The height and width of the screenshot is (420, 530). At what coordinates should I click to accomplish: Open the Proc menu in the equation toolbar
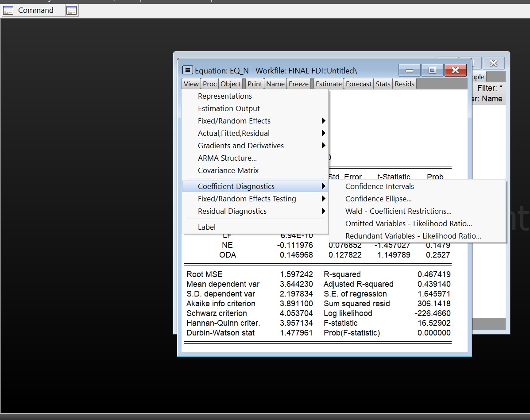(x=210, y=84)
